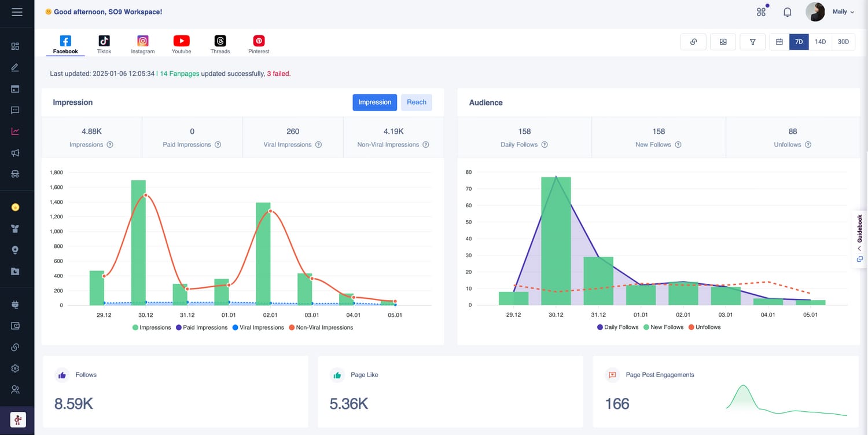Image resolution: width=868 pixels, height=435 pixels.
Task: Select the analytics line-chart sidebar icon
Action: (15, 131)
